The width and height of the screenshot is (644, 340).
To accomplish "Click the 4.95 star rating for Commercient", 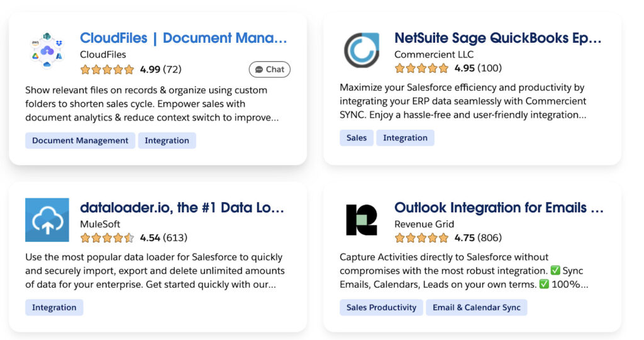I will (x=422, y=68).
